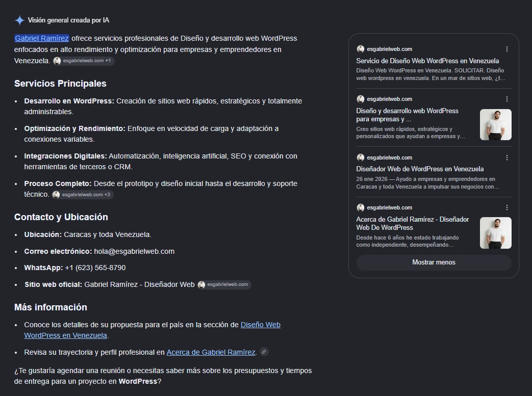
Task: Open the Diseño Web WordPress en Venezuela link
Action: [153, 330]
